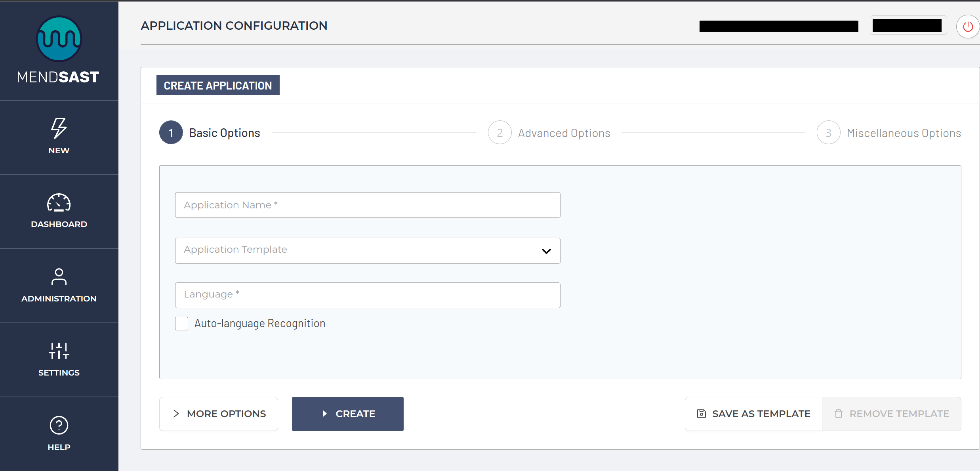
Task: Open the New scan lightning icon
Action: tap(59, 128)
